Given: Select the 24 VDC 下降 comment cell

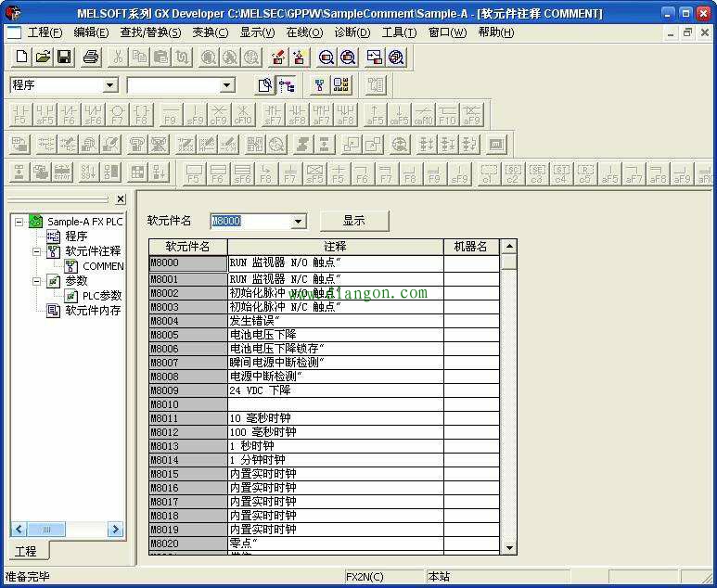Looking at the screenshot, I should [335, 390].
